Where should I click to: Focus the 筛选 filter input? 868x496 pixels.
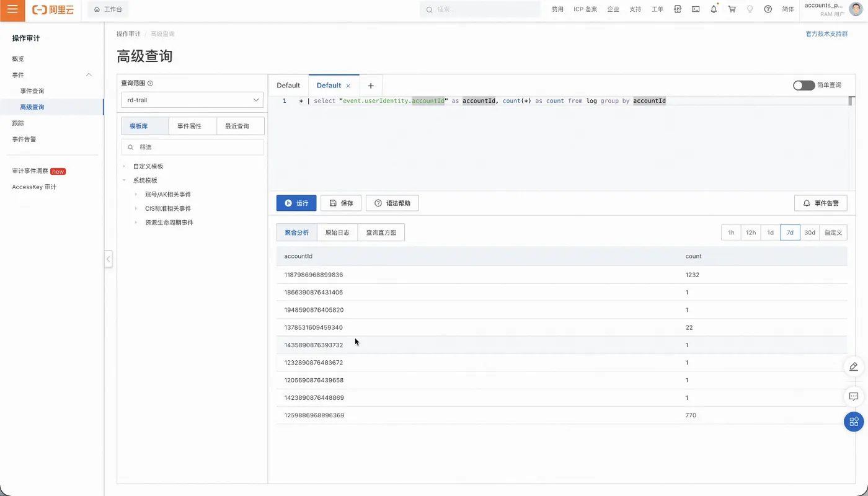192,147
